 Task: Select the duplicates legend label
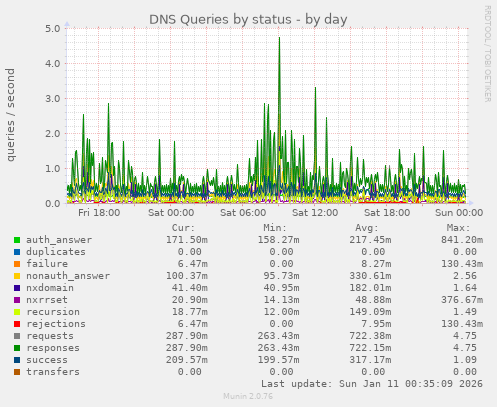[x=56, y=252]
